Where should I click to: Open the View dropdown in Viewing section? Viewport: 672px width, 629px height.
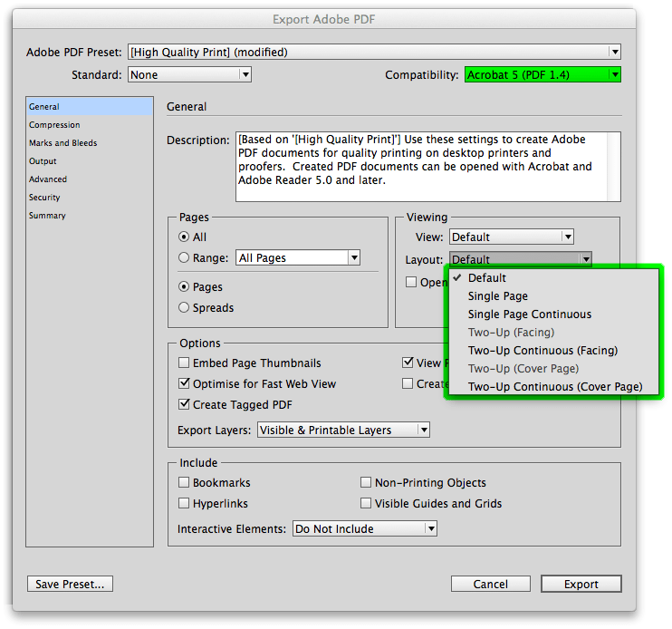click(512, 237)
